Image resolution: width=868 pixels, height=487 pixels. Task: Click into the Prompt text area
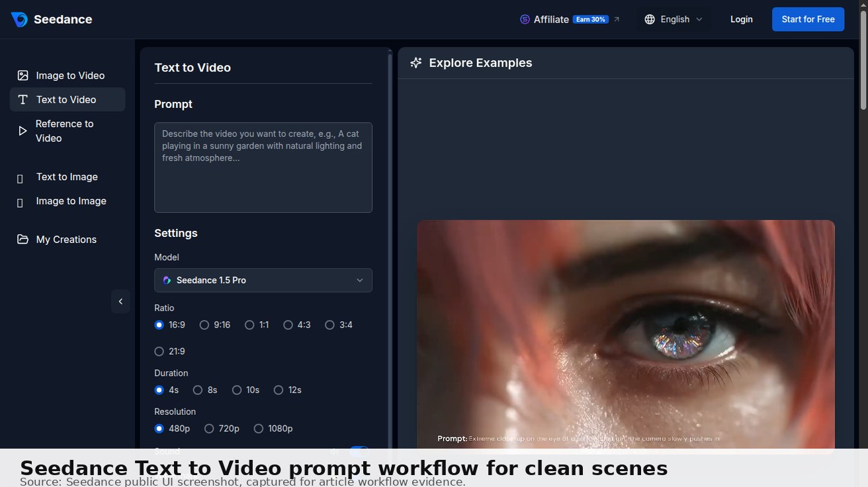pos(263,167)
